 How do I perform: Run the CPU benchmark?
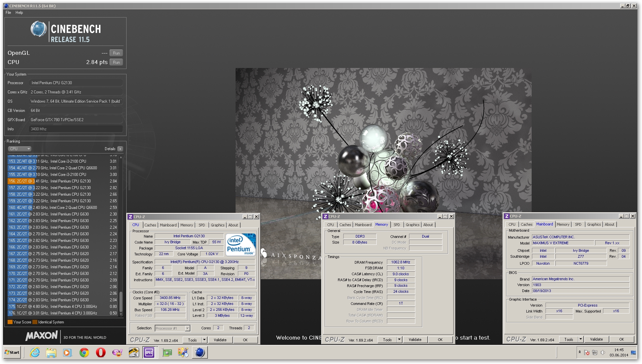116,62
